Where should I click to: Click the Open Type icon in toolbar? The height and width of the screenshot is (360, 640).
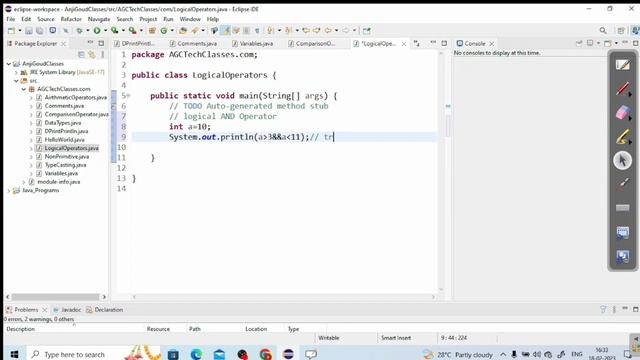point(183,31)
